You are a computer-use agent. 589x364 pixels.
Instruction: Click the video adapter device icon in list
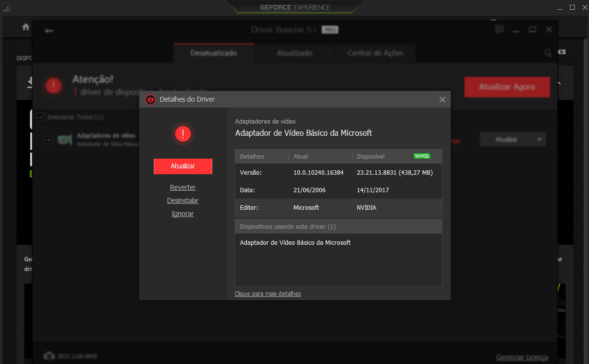coord(65,140)
